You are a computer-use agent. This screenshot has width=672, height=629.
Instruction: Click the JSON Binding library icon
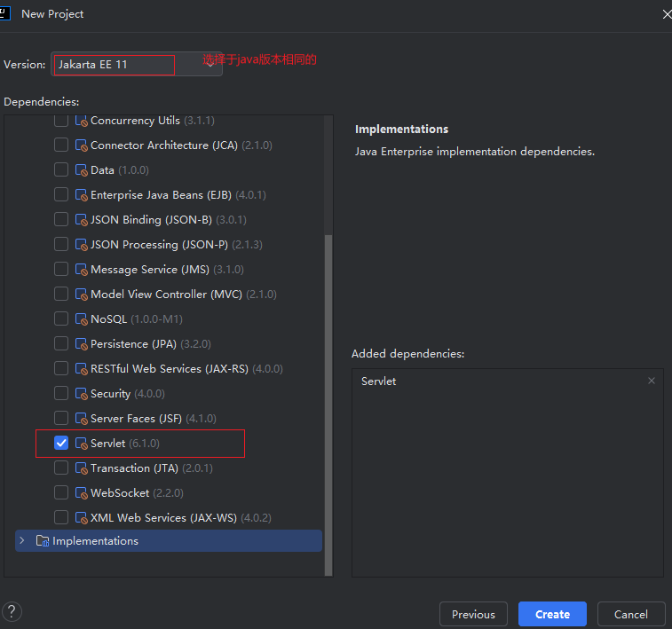81,220
